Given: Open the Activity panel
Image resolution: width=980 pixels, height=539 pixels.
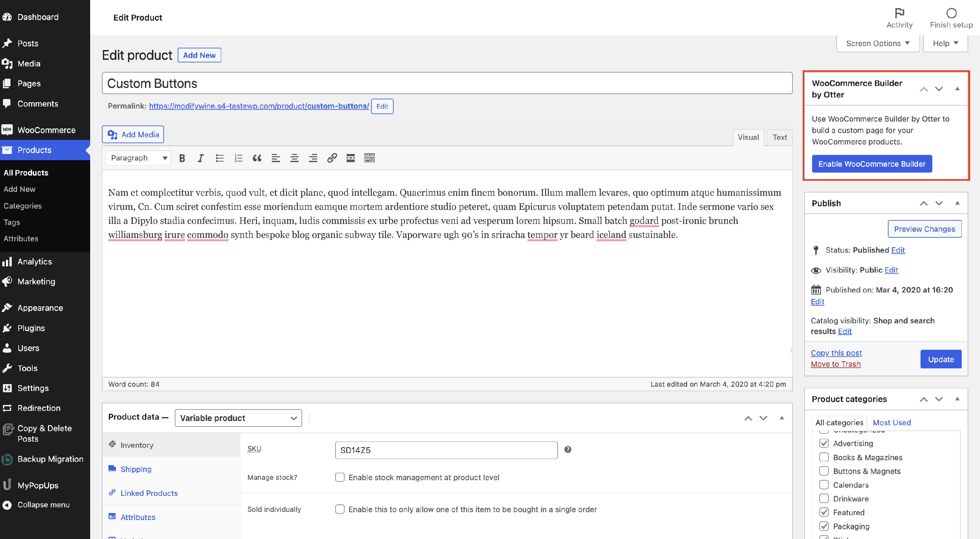Looking at the screenshot, I should 899,18.
